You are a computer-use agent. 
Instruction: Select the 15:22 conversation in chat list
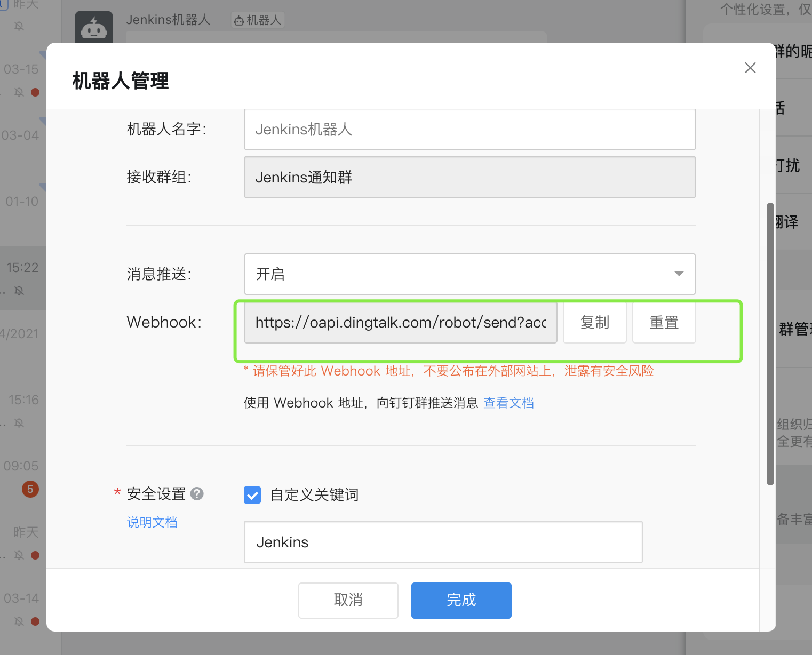click(x=23, y=277)
